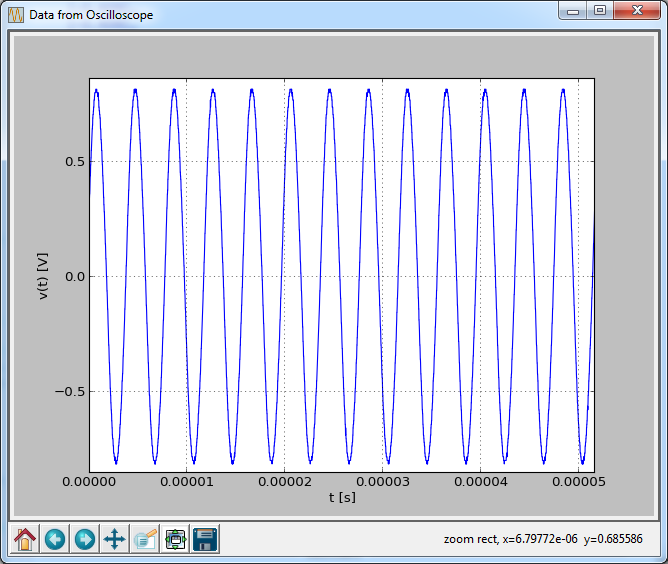Click the 'v(t) [V]' y-axis label
The image size is (668, 564).
43,276
